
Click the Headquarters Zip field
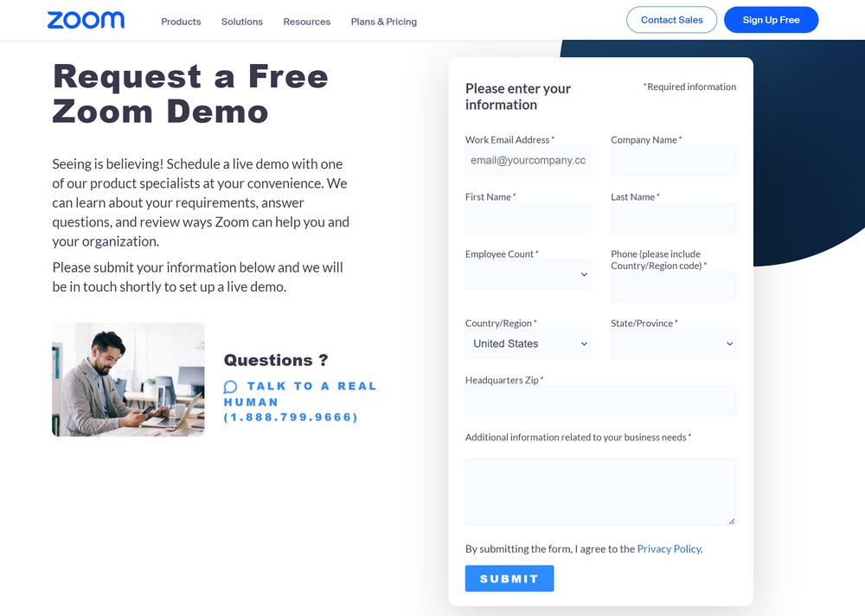click(x=600, y=401)
